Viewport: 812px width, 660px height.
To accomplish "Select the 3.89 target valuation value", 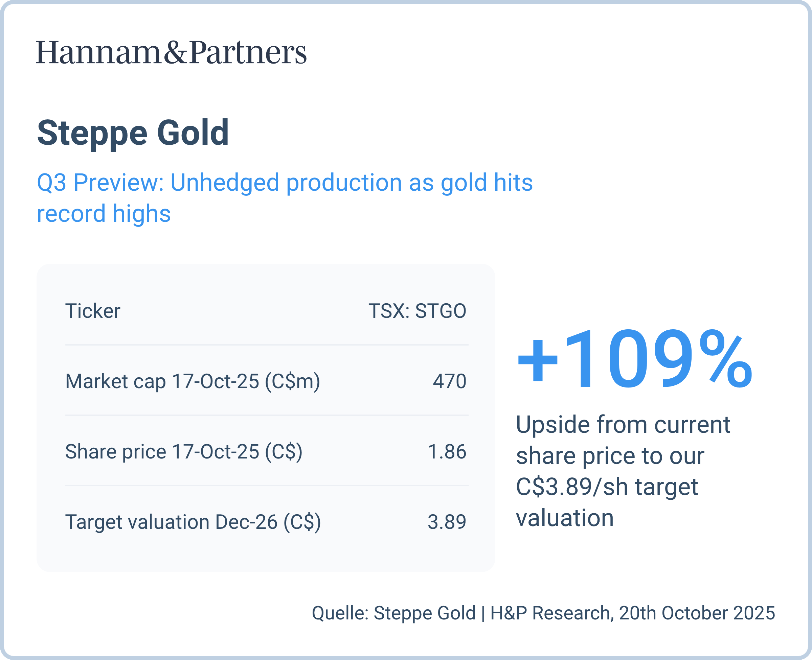I will [x=447, y=522].
